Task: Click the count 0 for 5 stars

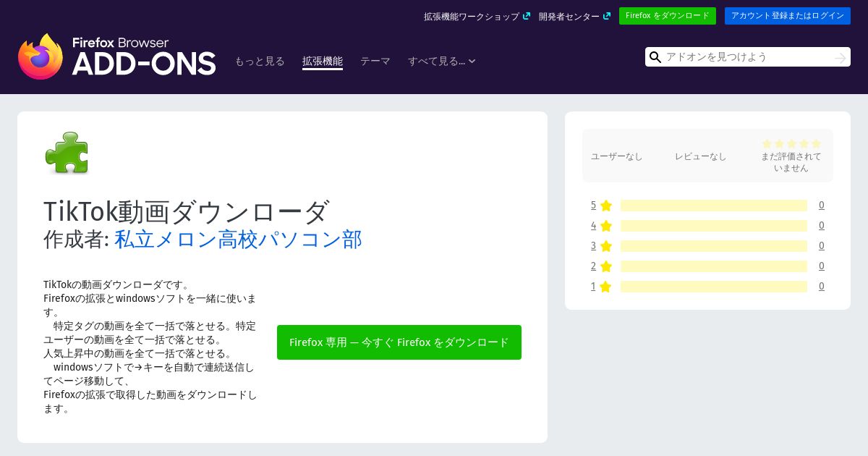Action: tap(822, 206)
